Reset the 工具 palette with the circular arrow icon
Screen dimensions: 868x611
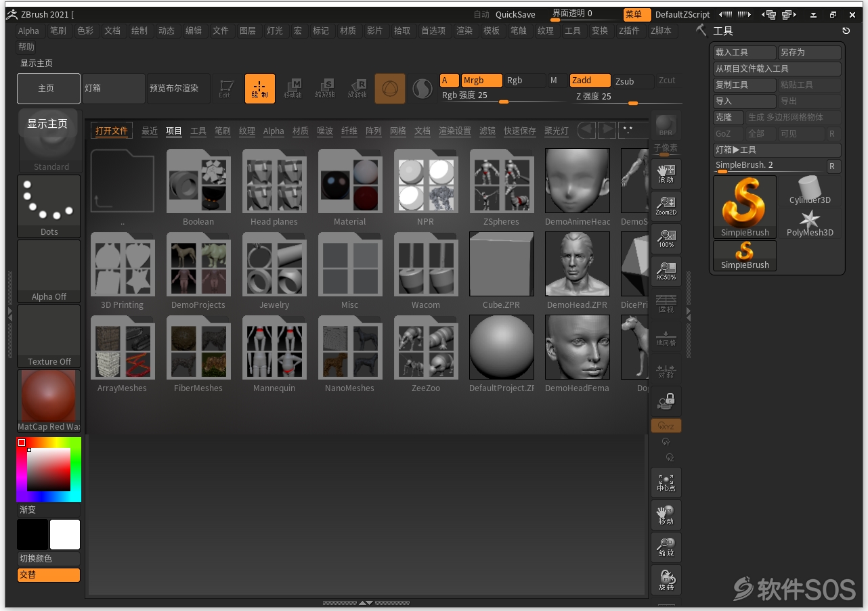846,30
